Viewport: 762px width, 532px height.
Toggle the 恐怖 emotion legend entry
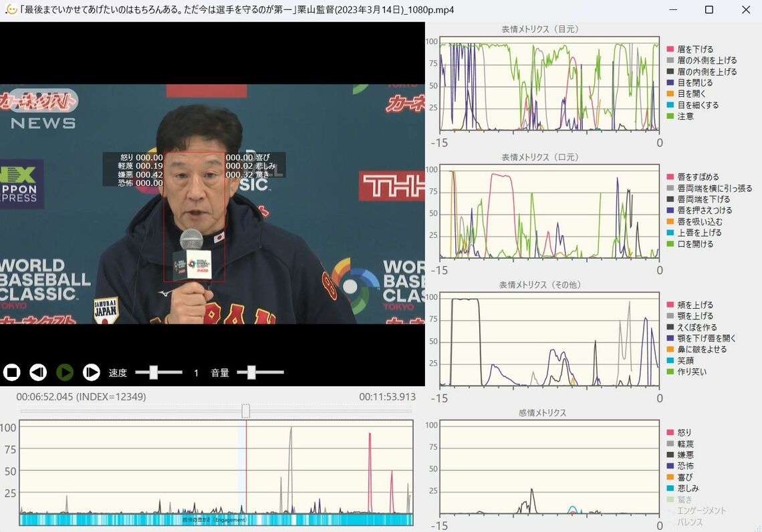[x=680, y=466]
